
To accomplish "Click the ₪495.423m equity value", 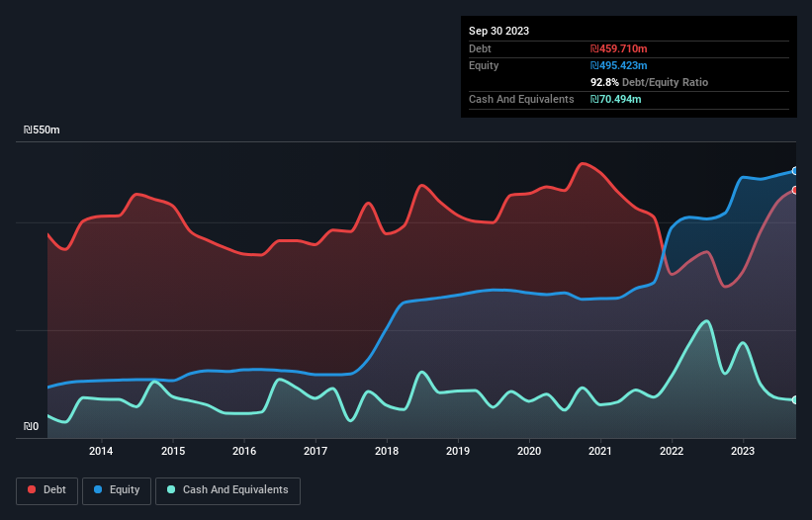I will coord(619,65).
